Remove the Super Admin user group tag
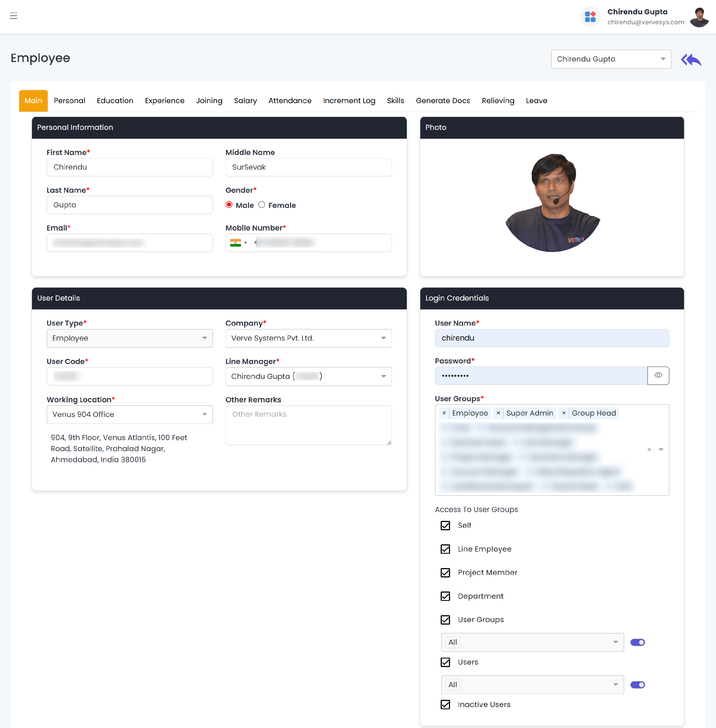 tap(498, 413)
